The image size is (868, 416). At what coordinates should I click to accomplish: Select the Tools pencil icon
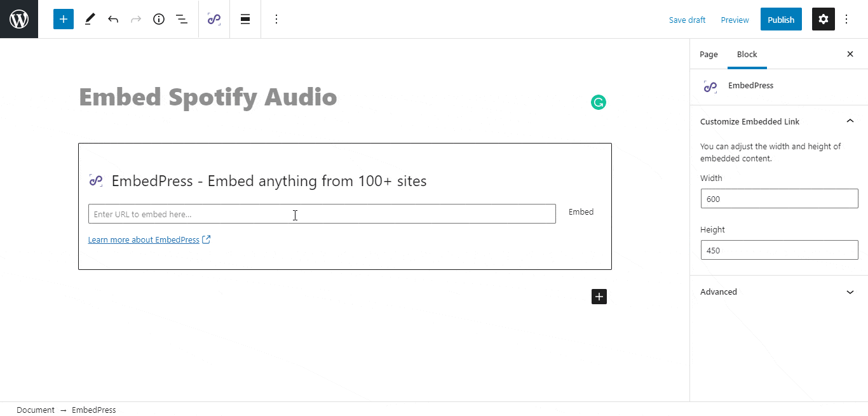(x=90, y=19)
